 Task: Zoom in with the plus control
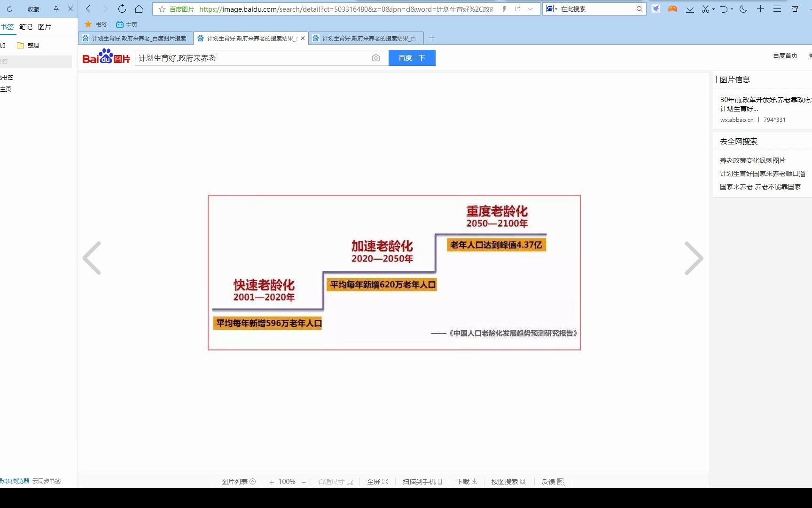tap(272, 482)
